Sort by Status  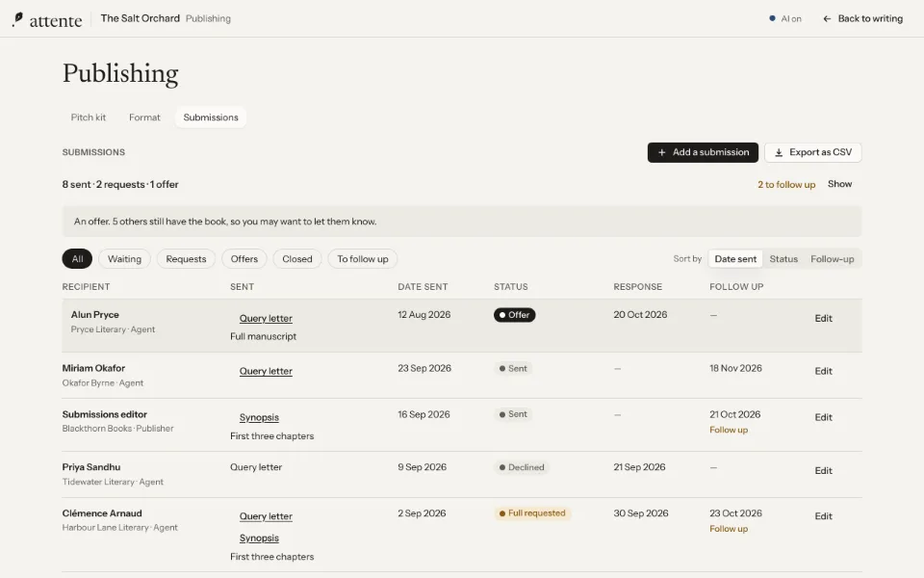[x=783, y=259]
